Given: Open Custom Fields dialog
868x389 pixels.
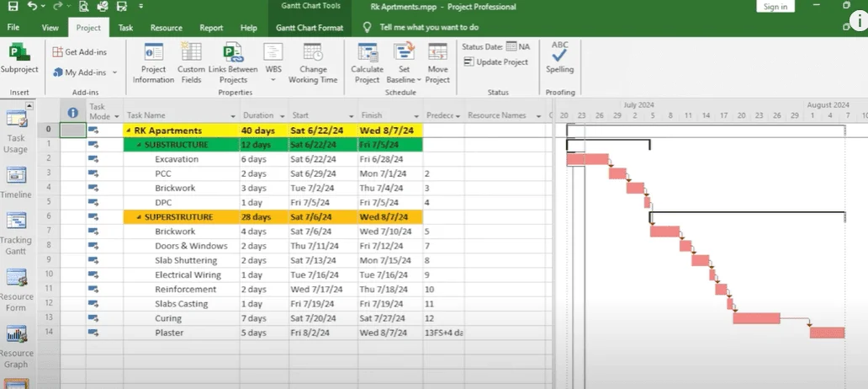Looking at the screenshot, I should 191,63.
